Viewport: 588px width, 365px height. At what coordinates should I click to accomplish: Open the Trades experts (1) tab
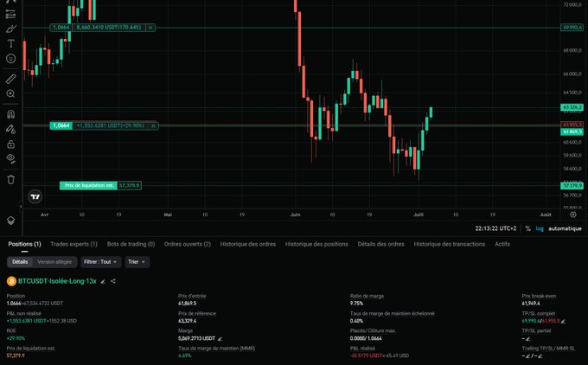point(73,244)
